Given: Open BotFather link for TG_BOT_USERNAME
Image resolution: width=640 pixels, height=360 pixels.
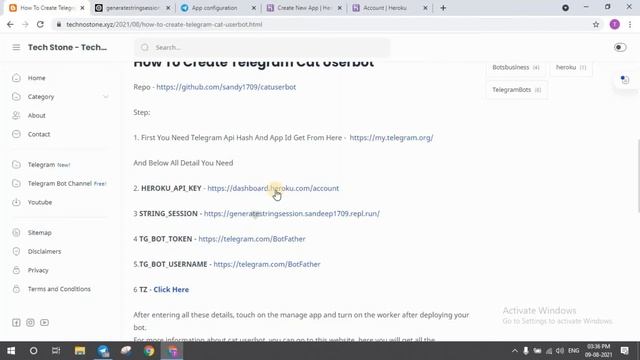Looking at the screenshot, I should coord(267,264).
